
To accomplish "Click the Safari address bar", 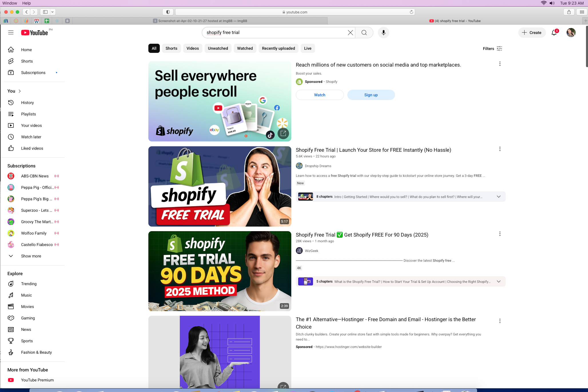I will 295,12.
